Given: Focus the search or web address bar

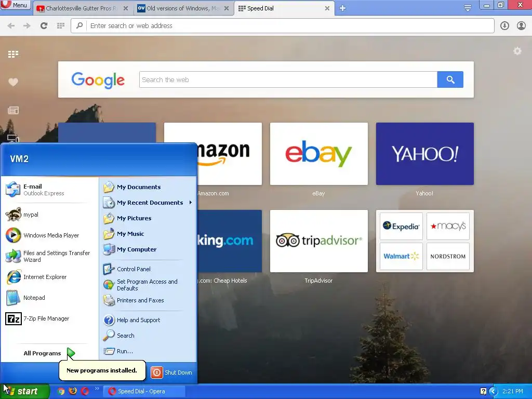Looking at the screenshot, I should tap(282, 26).
